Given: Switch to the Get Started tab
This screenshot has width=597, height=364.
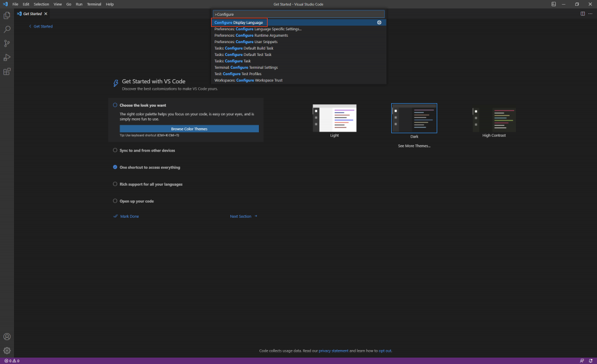Looking at the screenshot, I should [x=33, y=14].
